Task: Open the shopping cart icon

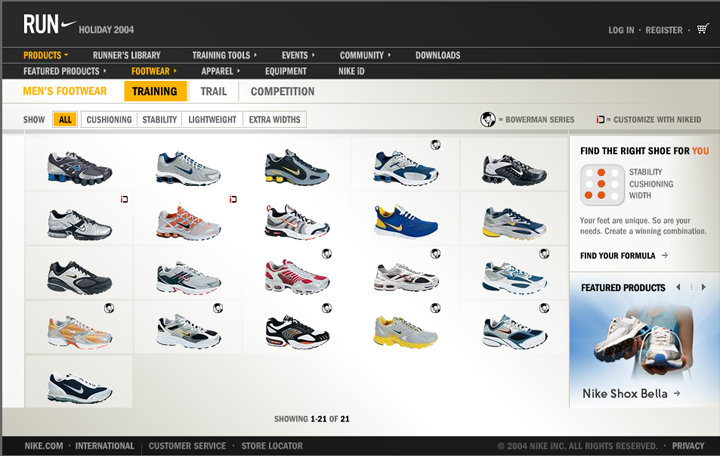Action: coord(702,29)
